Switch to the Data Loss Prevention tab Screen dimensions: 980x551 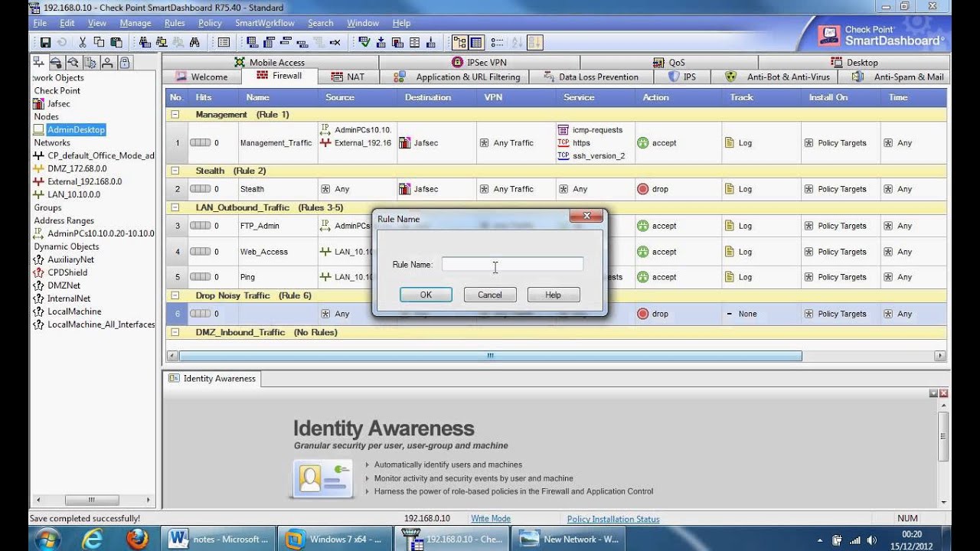point(591,77)
